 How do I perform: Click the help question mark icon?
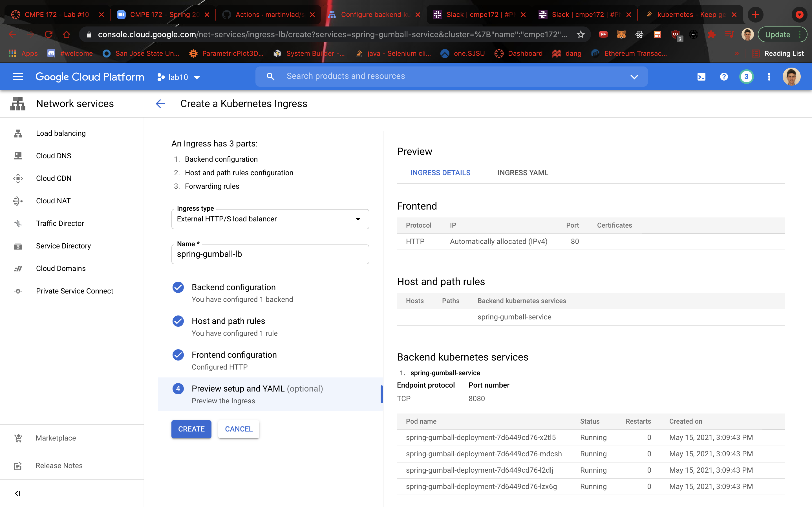click(x=724, y=77)
